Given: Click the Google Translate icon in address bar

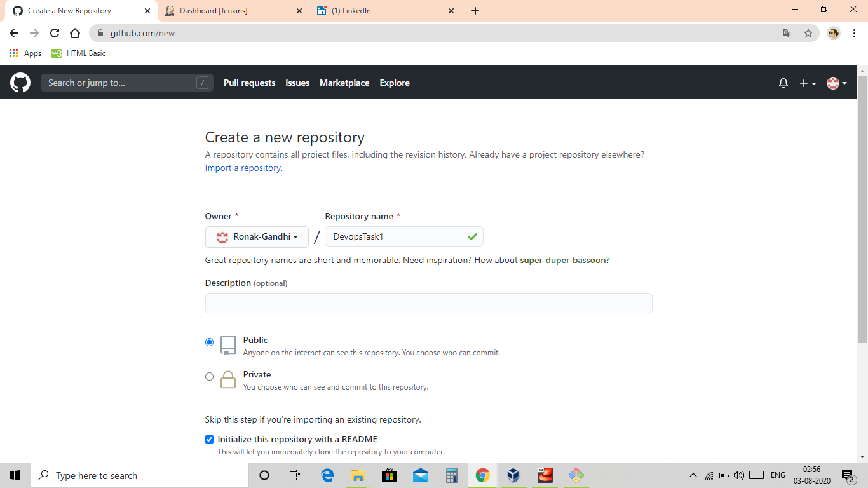Looking at the screenshot, I should (x=788, y=32).
